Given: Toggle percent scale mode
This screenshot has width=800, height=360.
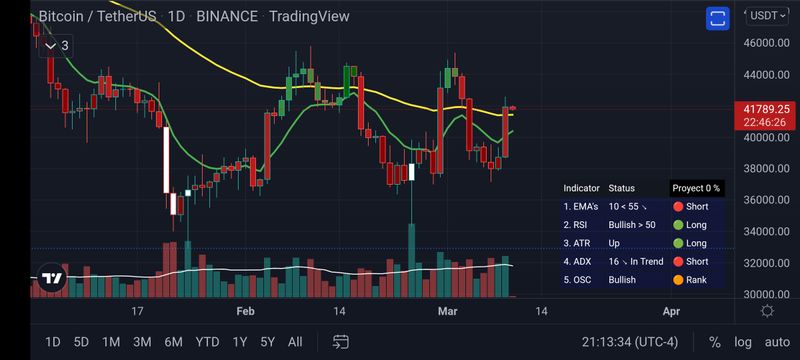Looking at the screenshot, I should [715, 342].
